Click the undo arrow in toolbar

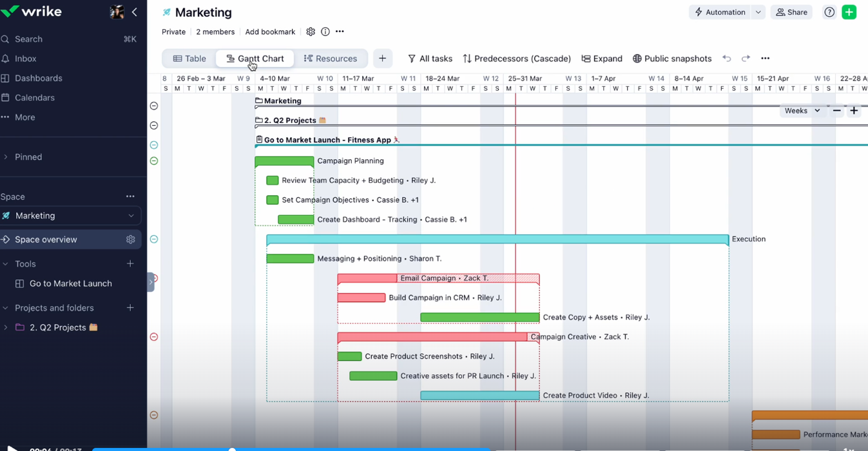click(727, 59)
